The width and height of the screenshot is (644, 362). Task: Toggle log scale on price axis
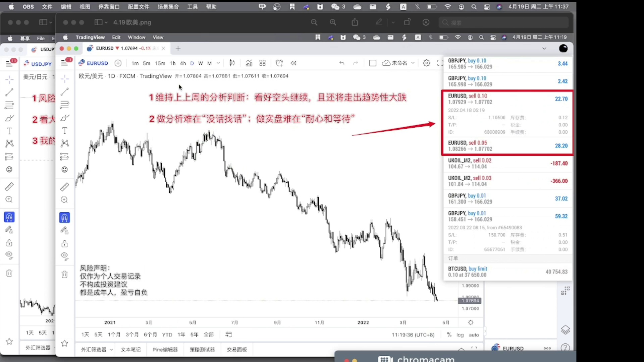pos(460,335)
